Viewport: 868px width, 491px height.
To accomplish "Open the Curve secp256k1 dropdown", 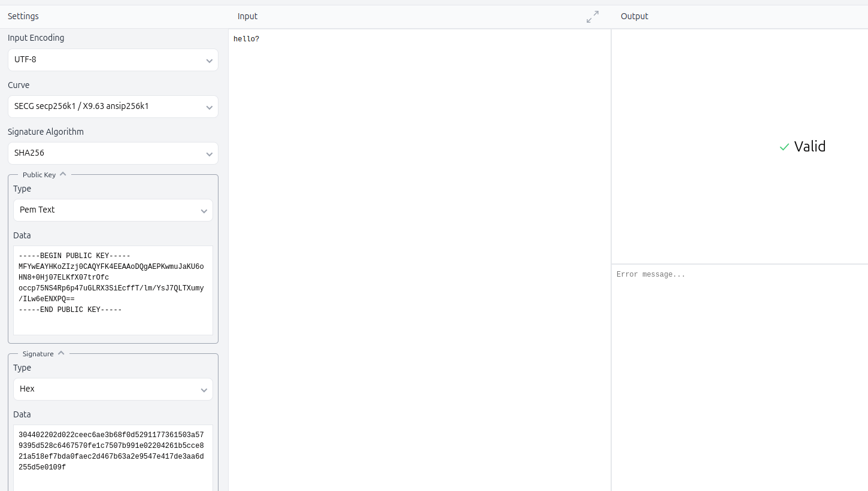I will click(x=113, y=107).
